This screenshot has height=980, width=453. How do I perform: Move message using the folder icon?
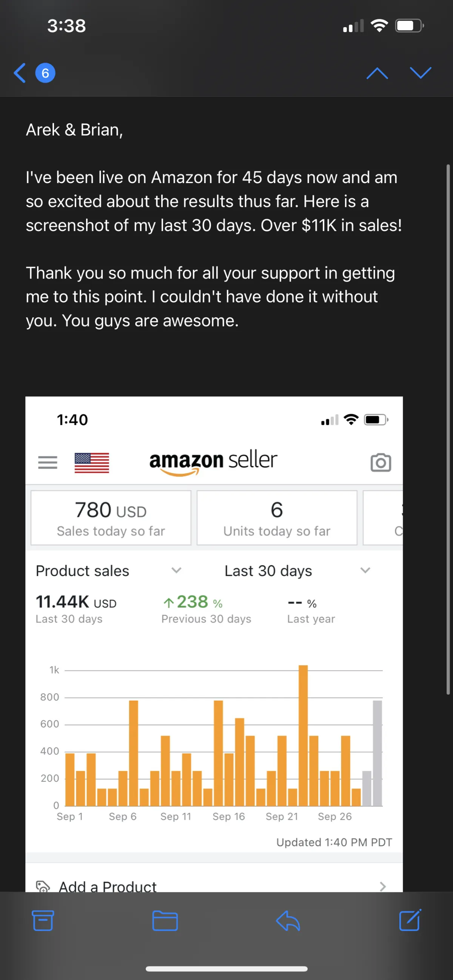click(x=165, y=921)
